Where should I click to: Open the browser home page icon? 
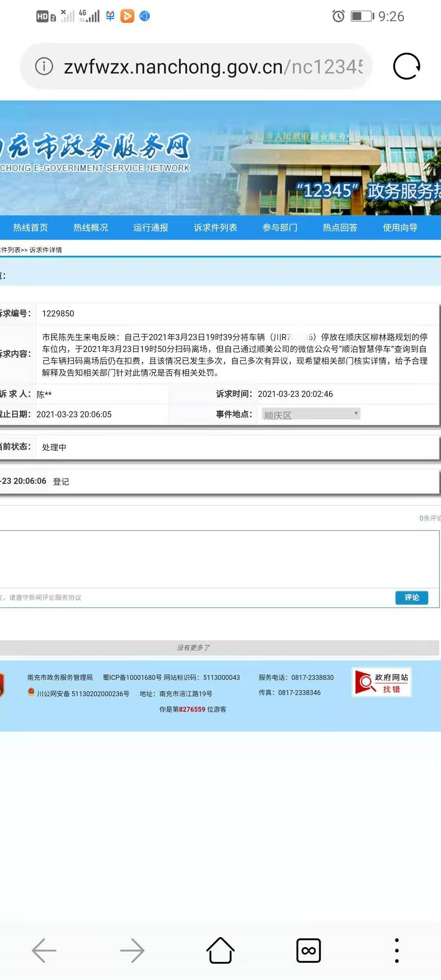(x=220, y=950)
